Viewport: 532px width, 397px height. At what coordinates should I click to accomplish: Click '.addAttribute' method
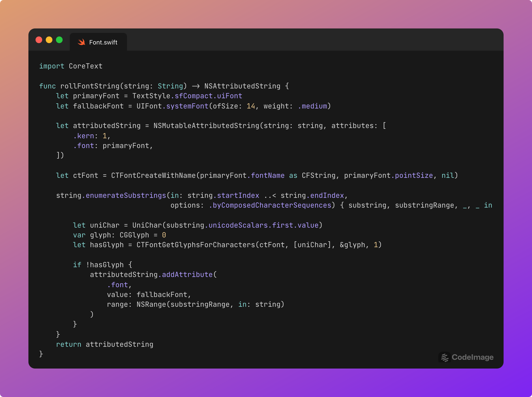coord(185,275)
